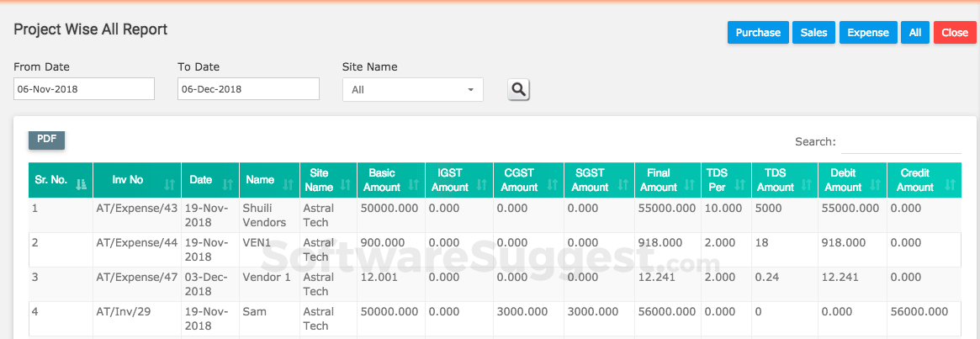This screenshot has width=980, height=339.
Task: Filter by Expense entries
Action: (x=868, y=33)
